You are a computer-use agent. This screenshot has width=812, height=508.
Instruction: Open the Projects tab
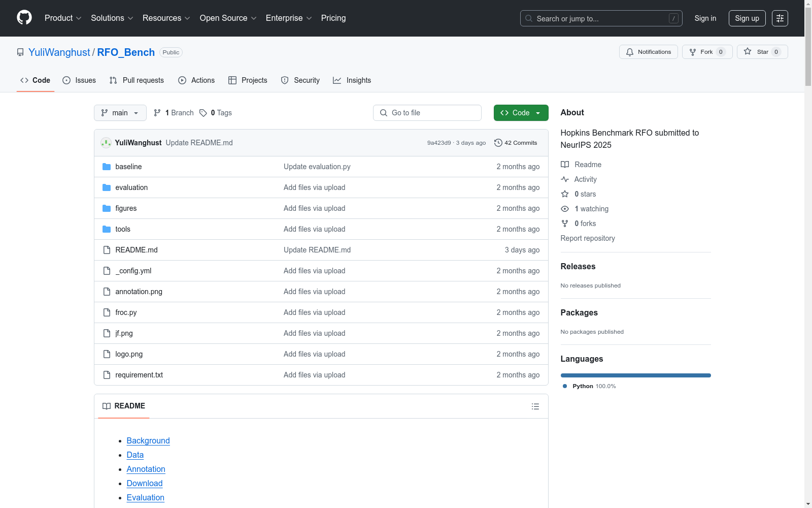[x=248, y=80]
